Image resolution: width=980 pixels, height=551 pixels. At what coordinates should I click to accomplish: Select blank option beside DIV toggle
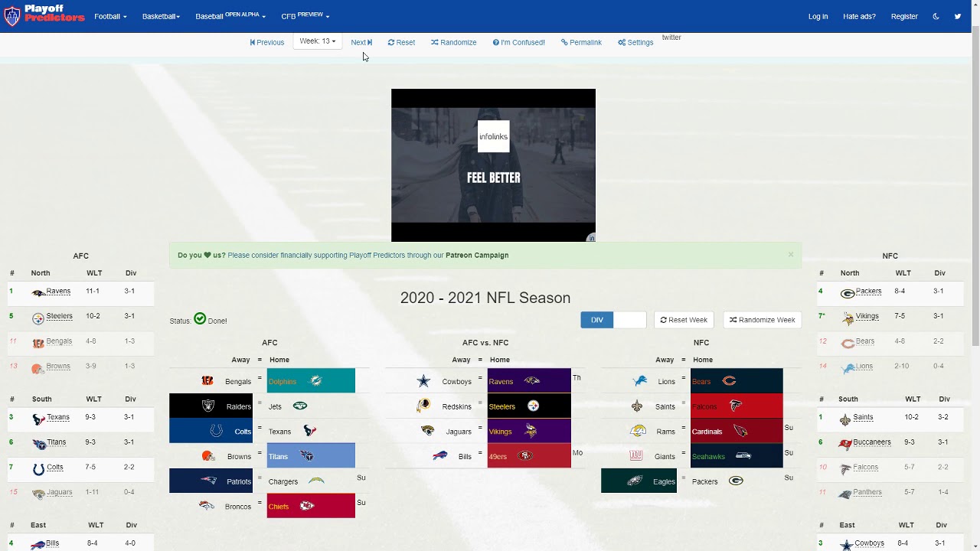pyautogui.click(x=630, y=320)
